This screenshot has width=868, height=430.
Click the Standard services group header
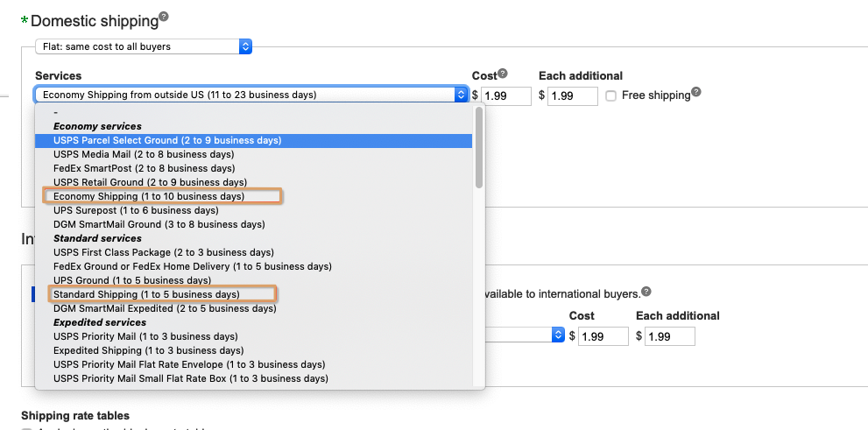pyautogui.click(x=97, y=238)
